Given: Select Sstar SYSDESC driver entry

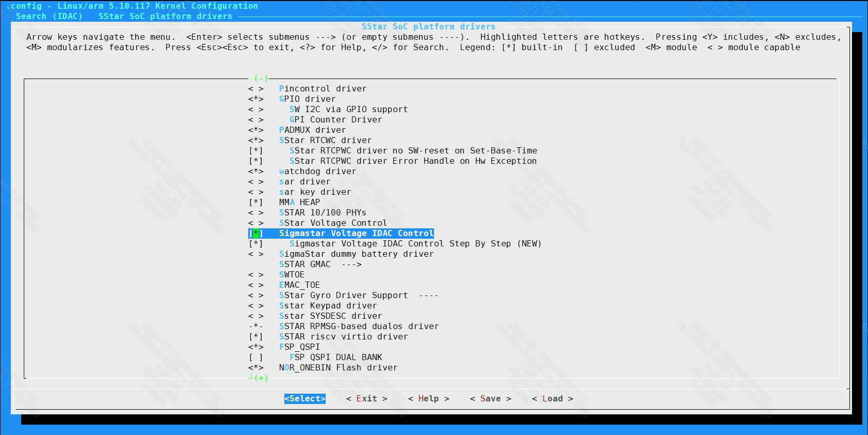Looking at the screenshot, I should click(x=330, y=316).
